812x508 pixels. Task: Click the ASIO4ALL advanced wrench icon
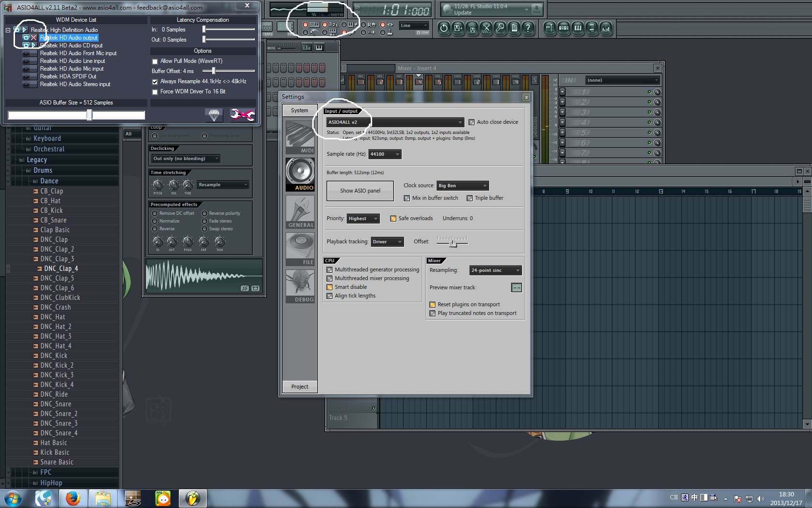242,115
